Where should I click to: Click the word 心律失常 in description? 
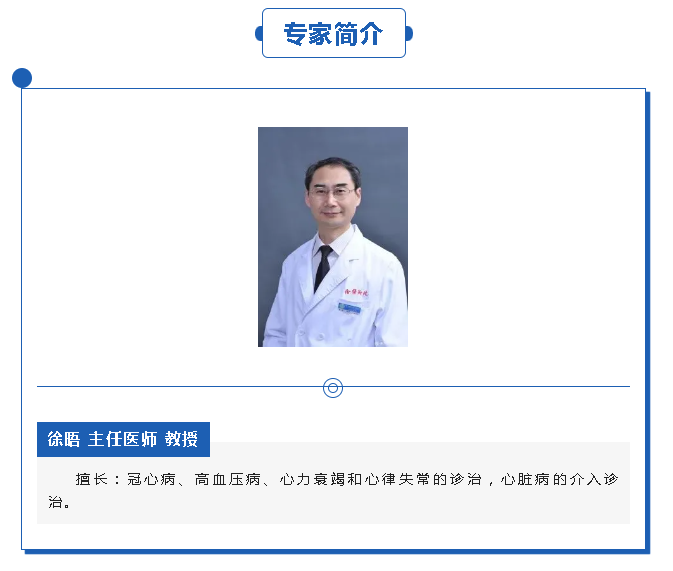[397, 479]
